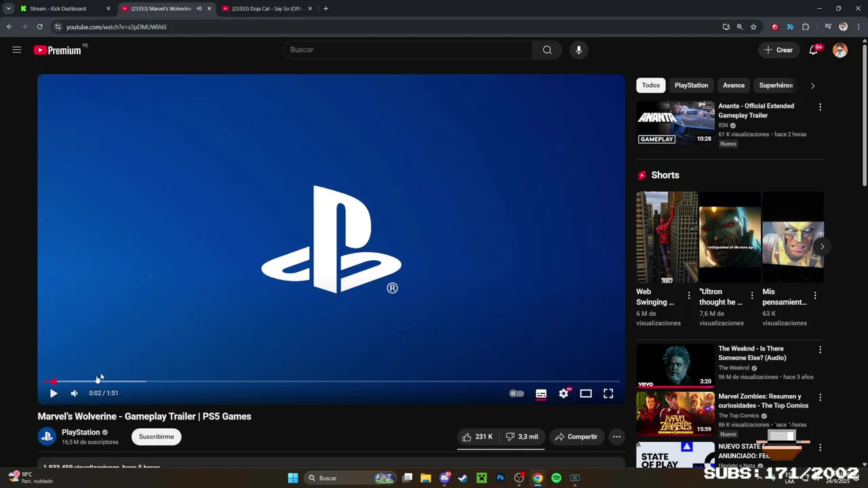The image size is (868, 488).
Task: Install app icon in address bar
Action: click(726, 27)
